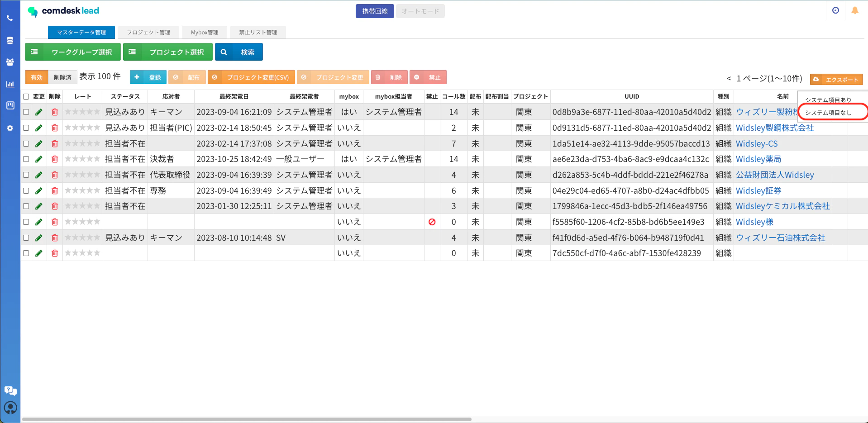Open the 公益財団法人Widsley link

[x=775, y=175]
